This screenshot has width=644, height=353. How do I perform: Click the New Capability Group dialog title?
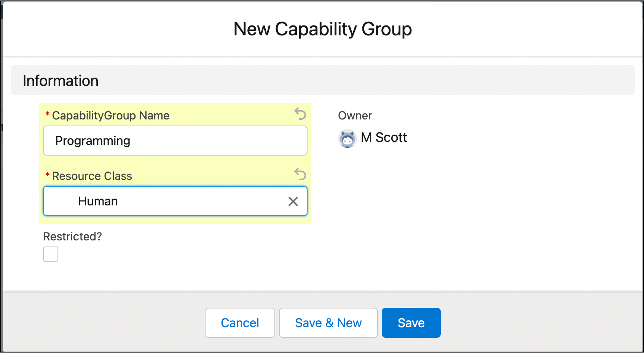322,29
